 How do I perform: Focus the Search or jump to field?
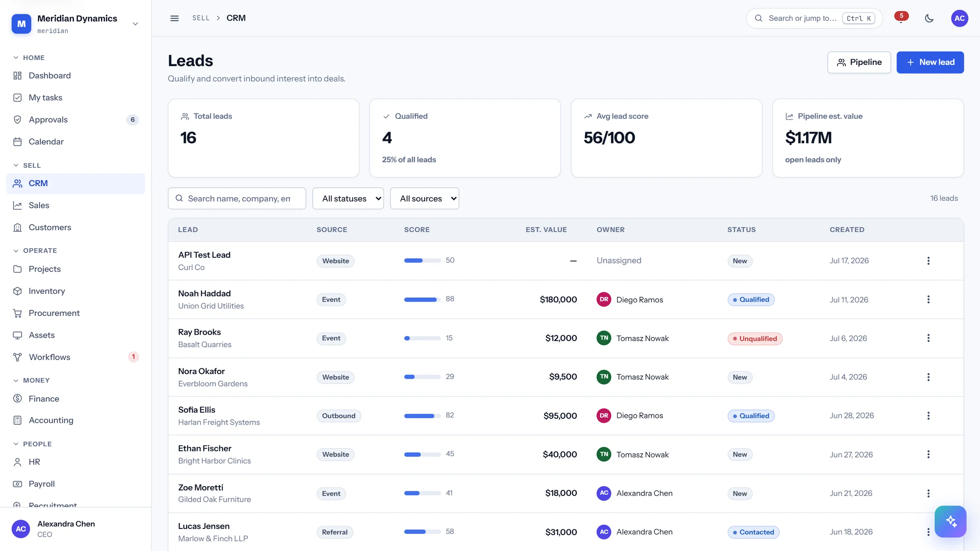coord(814,18)
